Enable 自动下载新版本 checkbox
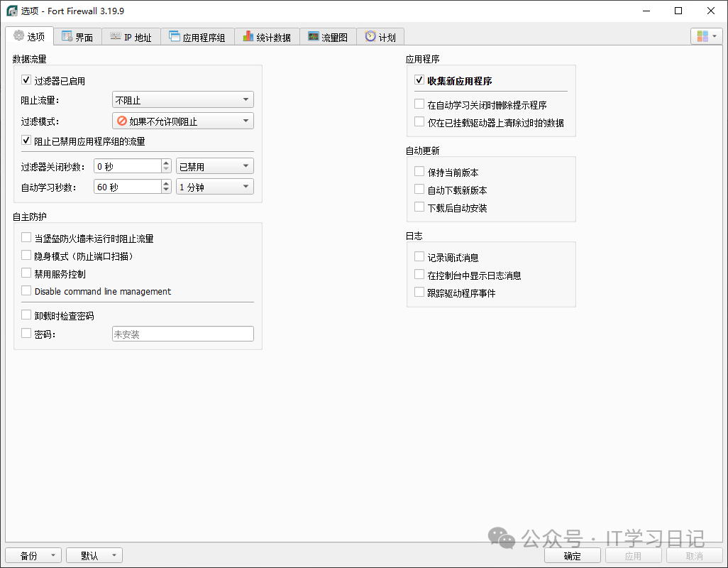The width and height of the screenshot is (728, 568). [x=419, y=190]
